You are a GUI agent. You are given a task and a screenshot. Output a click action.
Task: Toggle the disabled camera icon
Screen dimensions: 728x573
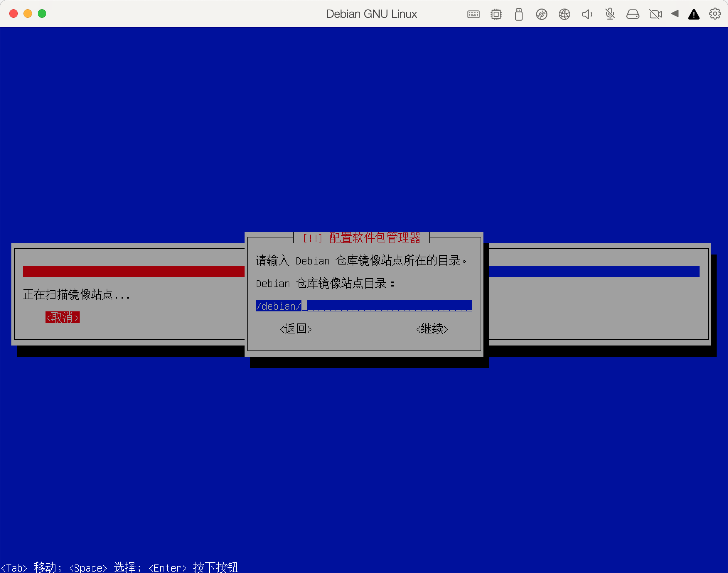coord(655,14)
